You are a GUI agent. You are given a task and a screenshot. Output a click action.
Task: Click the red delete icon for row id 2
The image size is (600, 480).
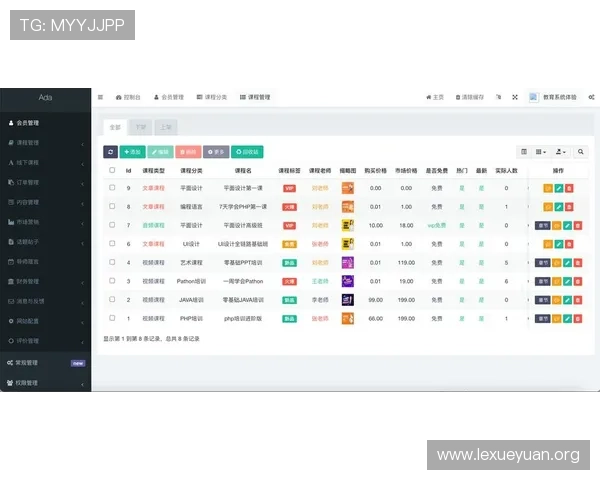point(578,300)
